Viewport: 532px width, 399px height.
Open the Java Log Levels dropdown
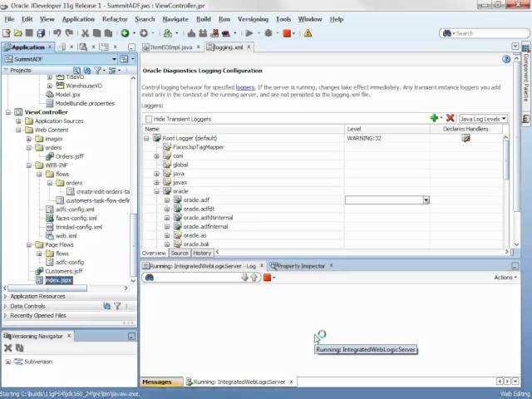(483, 119)
